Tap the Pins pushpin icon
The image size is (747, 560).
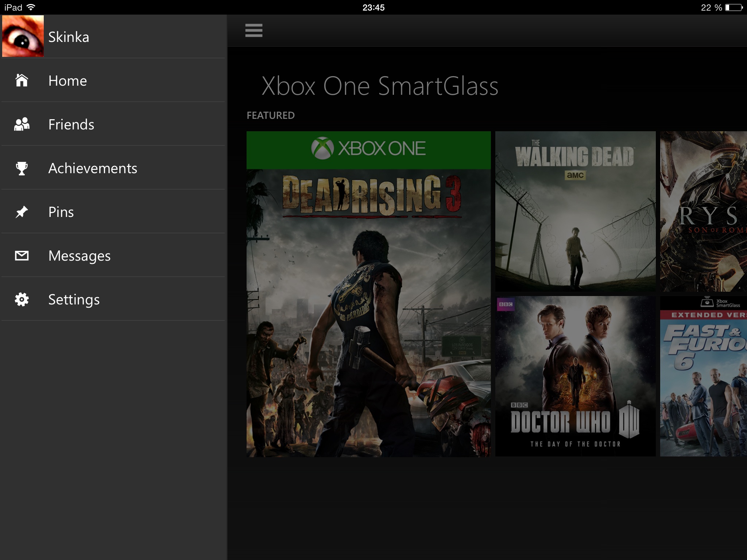click(x=22, y=212)
